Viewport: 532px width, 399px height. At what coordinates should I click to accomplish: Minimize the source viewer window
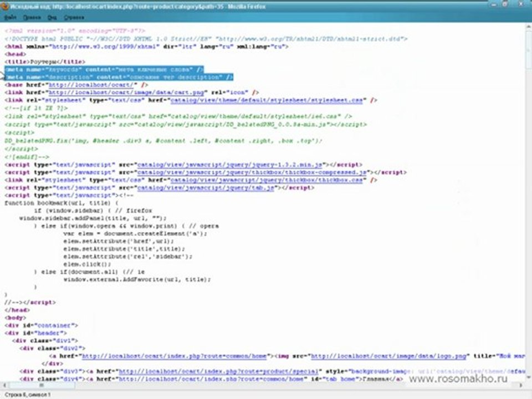(x=494, y=4)
